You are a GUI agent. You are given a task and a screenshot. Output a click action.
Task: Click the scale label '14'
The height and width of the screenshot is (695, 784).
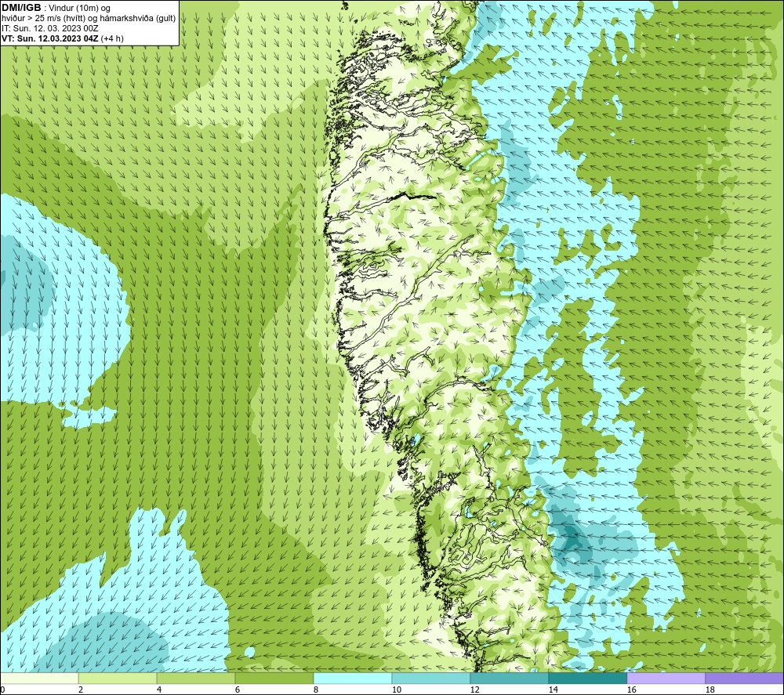553,690
